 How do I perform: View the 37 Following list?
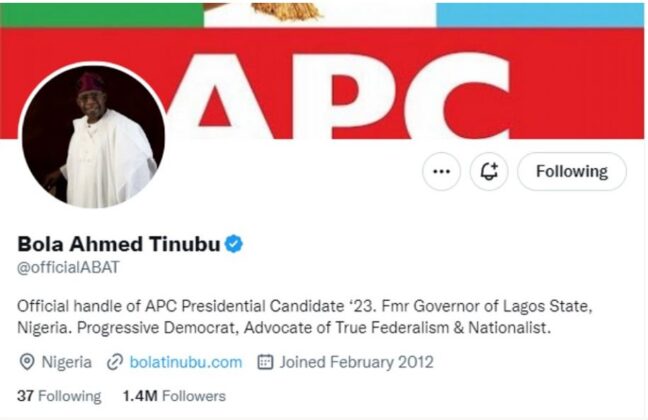coord(59,396)
